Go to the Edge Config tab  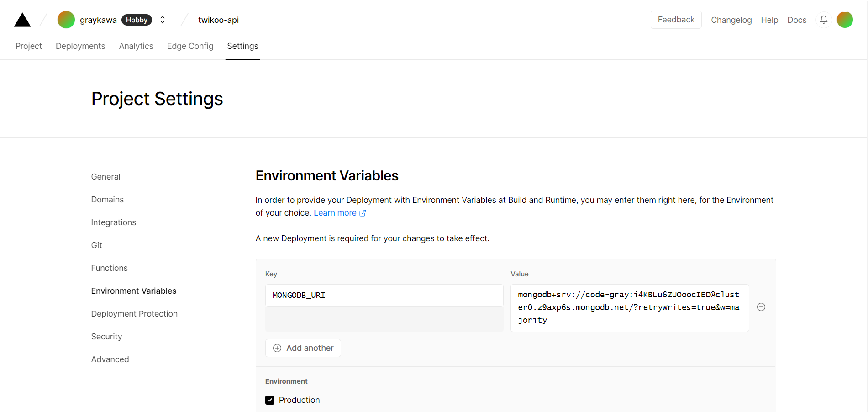tap(190, 46)
